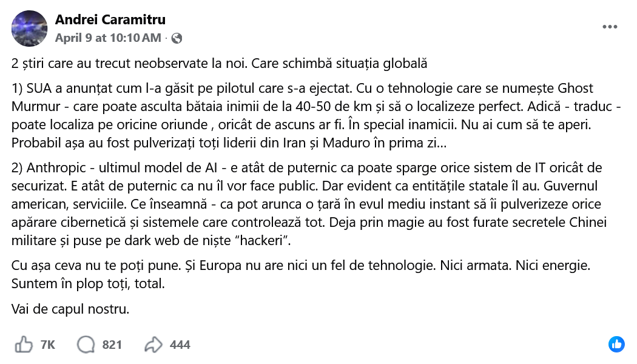This screenshot has width=637, height=364.
Task: Open the 821 comments count
Action: pos(112,345)
